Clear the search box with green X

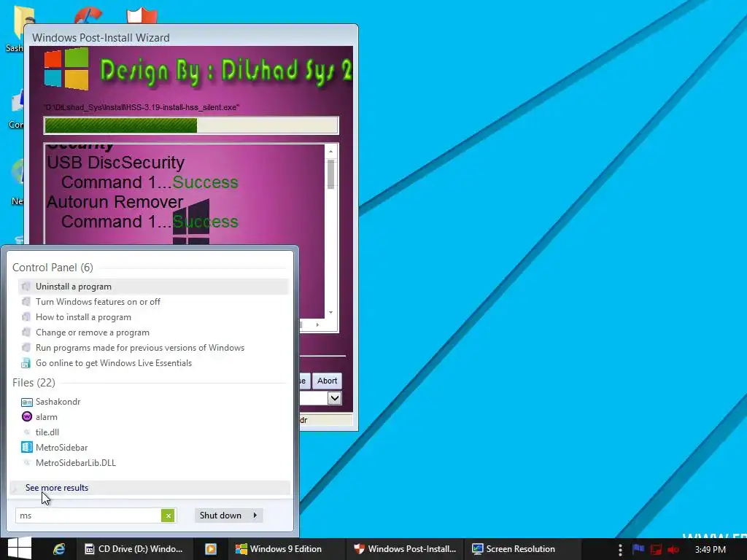(168, 516)
